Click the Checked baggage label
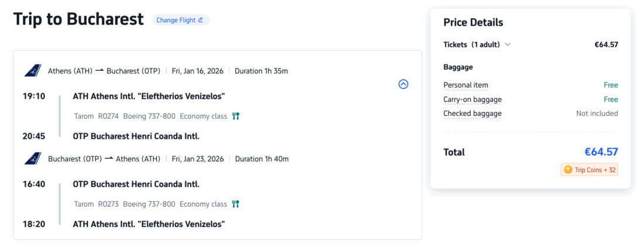This screenshot has width=644, height=247. click(x=472, y=114)
